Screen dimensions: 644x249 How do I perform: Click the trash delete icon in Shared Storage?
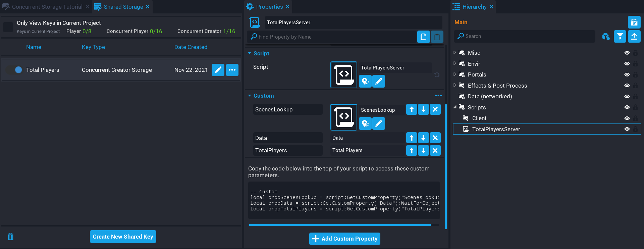11,237
